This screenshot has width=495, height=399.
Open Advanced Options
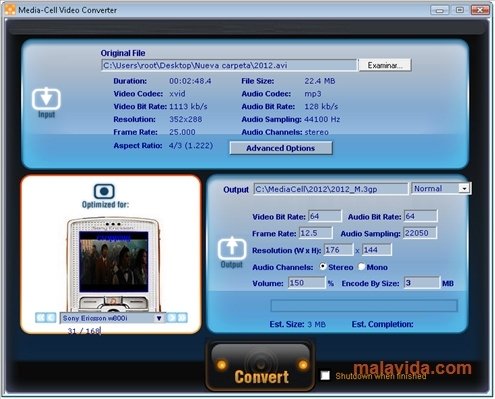(281, 148)
